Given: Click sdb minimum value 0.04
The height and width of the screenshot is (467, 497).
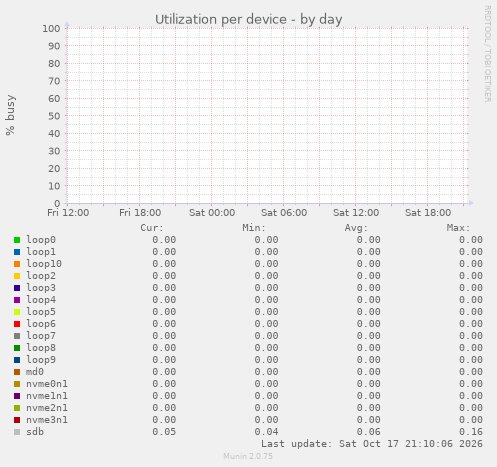Looking at the screenshot, I should click(x=266, y=432).
